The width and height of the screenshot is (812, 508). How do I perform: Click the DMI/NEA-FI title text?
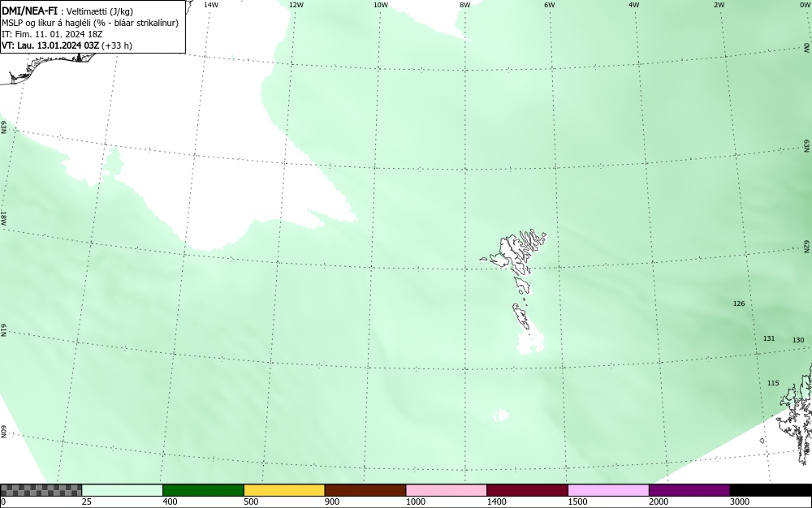point(29,11)
